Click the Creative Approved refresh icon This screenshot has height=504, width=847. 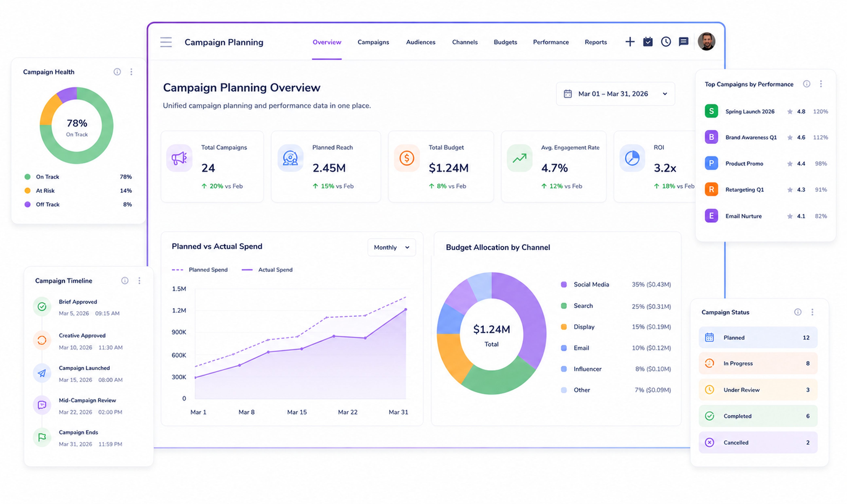point(42,340)
